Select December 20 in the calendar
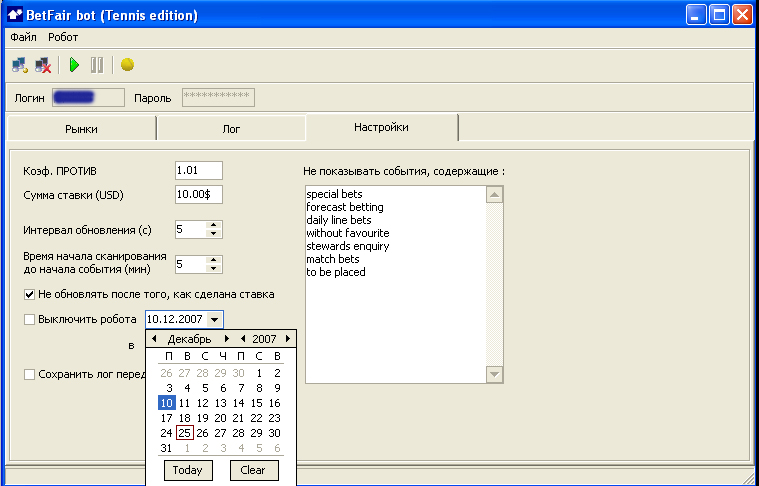The height and width of the screenshot is (486, 759). pos(220,418)
